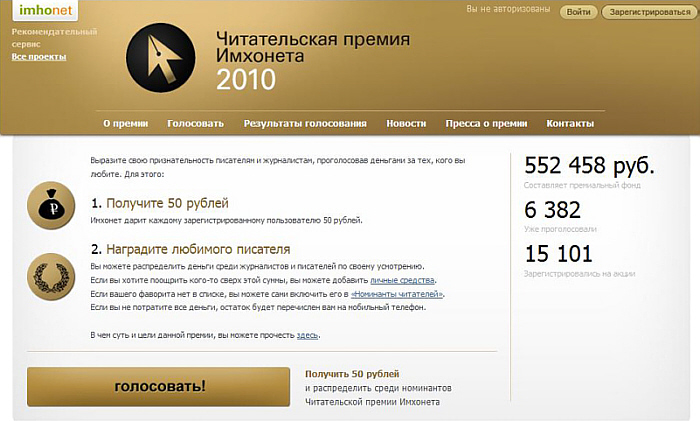The image size is (700, 421).
Task: Open 'Пресса о премии' menu item
Action: coord(486,124)
